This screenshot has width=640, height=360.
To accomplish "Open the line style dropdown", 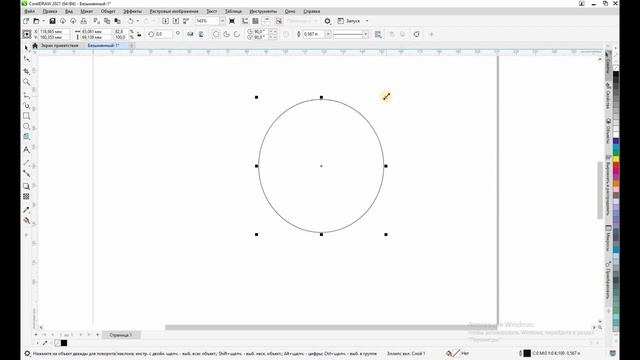I will (365, 34).
